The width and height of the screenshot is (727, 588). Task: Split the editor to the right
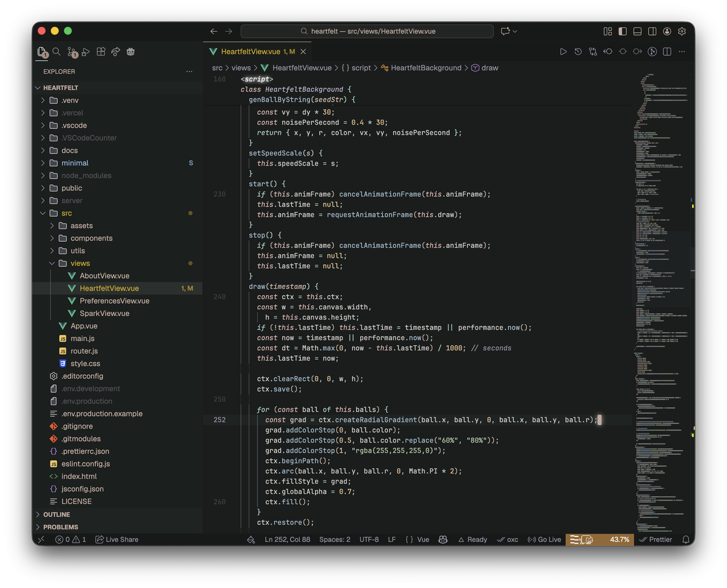[667, 52]
